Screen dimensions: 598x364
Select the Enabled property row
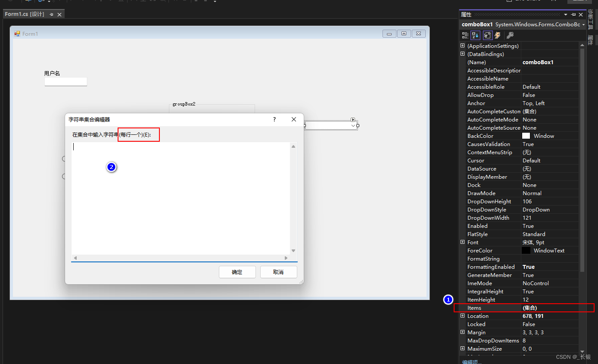tap(519, 226)
